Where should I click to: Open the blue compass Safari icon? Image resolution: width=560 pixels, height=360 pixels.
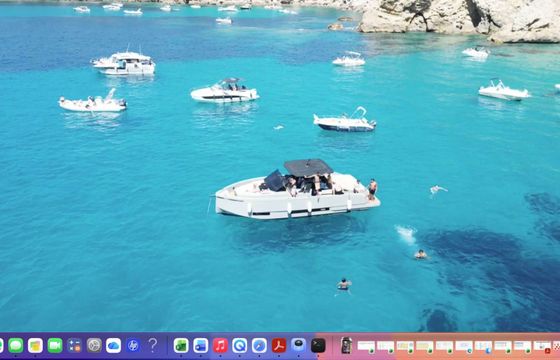(259, 346)
